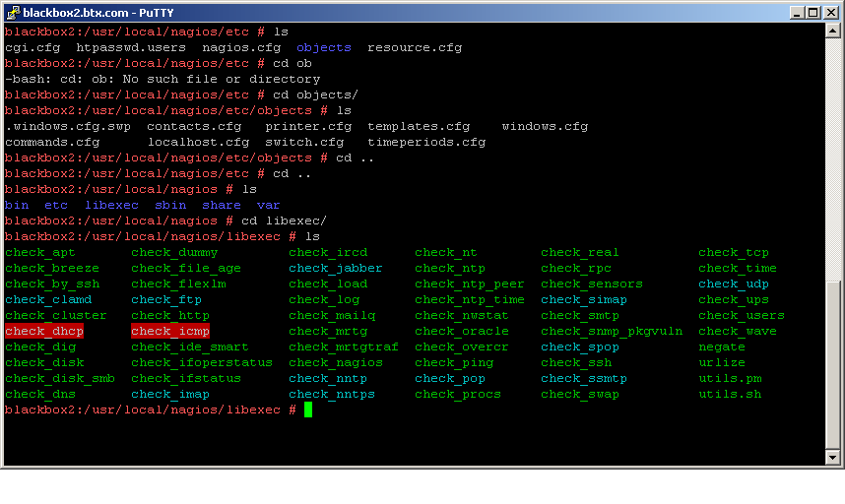The image size is (845, 504).
Task: Click the text 'nagios.cfg'
Action: pos(241,47)
